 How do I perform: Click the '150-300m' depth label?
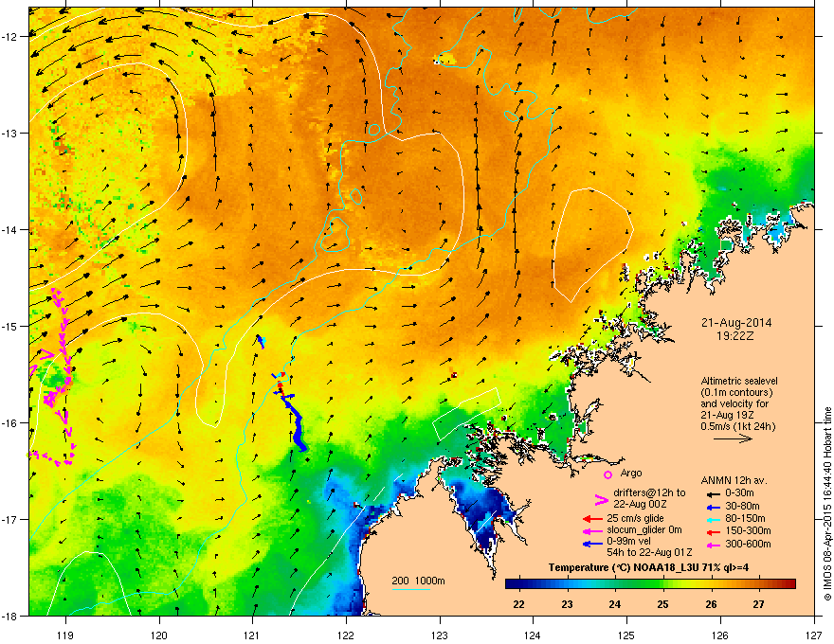click(748, 530)
